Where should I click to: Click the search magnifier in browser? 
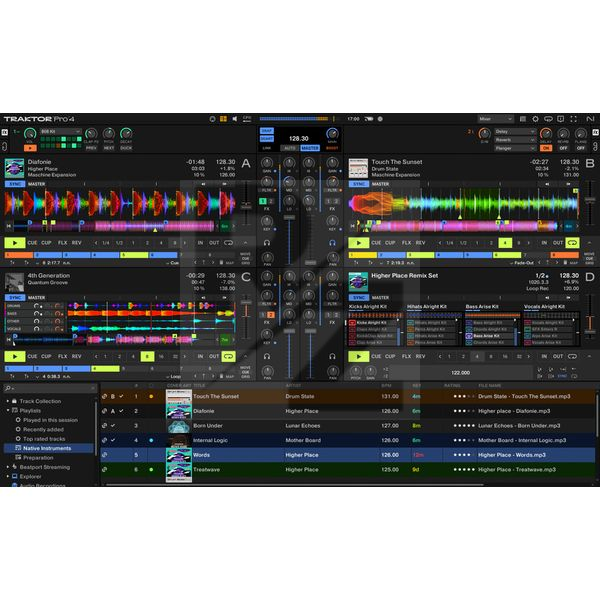[7, 388]
